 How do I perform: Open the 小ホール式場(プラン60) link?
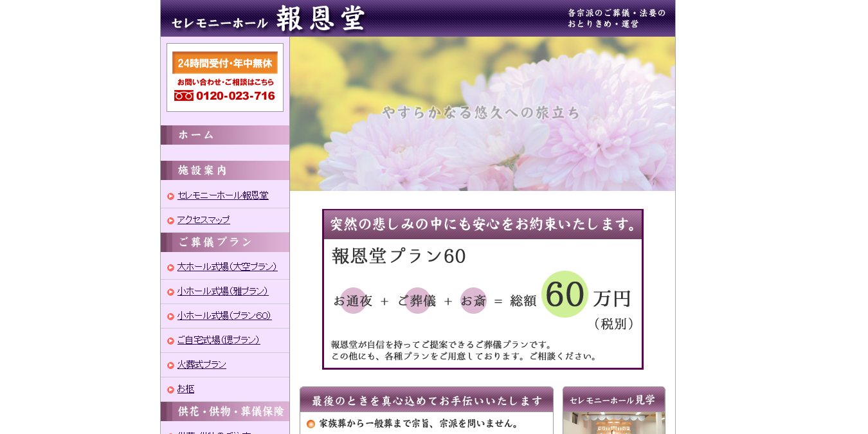(x=224, y=316)
